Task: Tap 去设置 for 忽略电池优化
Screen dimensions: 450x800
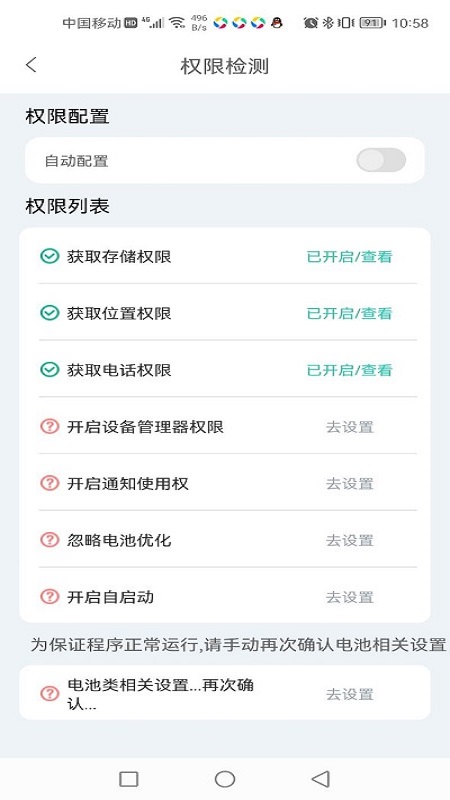Action: point(350,540)
